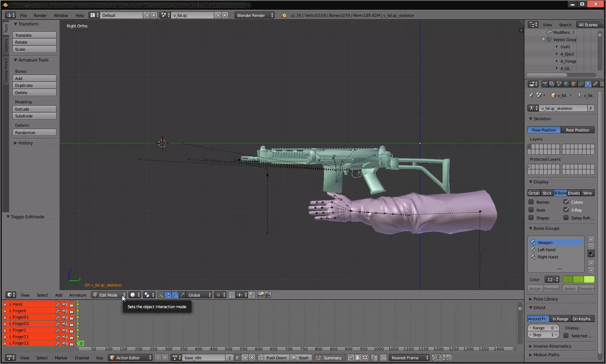Click the magnifier filter icon in Action Editor

point(374,358)
